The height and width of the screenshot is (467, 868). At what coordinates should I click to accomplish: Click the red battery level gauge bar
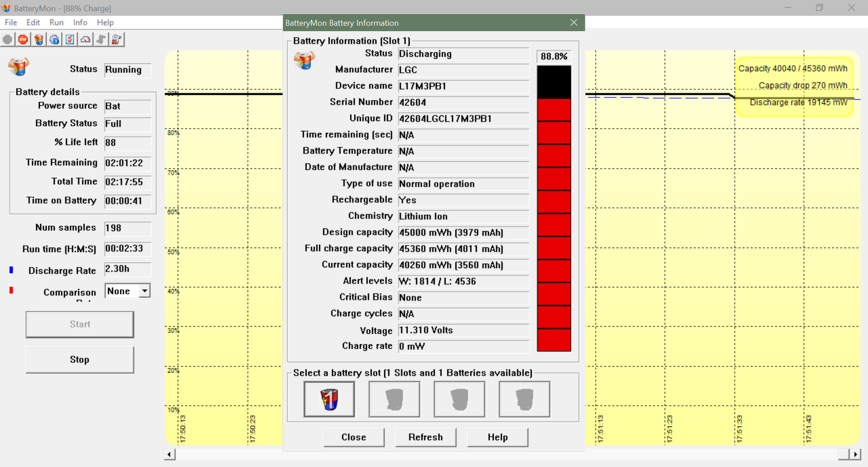(x=554, y=208)
